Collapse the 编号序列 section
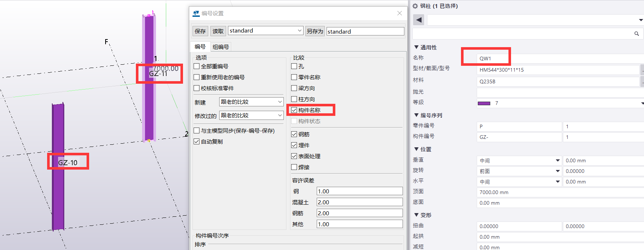The width and height of the screenshot is (644, 250). 416,115
